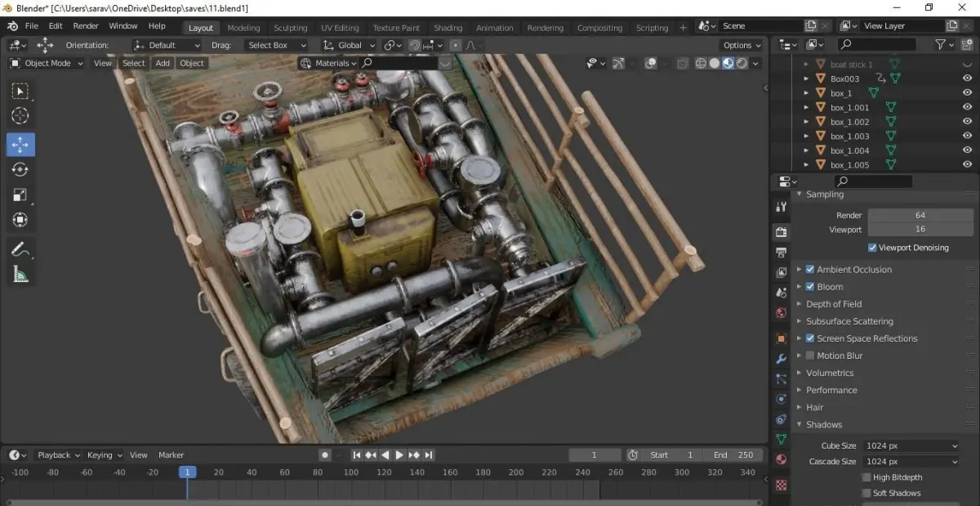Open the Modifier properties wrench icon
This screenshot has width=980, height=506.
pyautogui.click(x=782, y=359)
